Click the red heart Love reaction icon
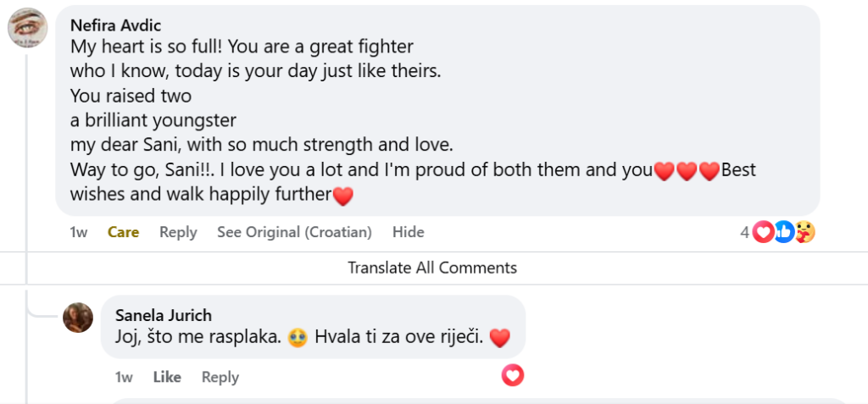868x404 pixels. [x=764, y=231]
